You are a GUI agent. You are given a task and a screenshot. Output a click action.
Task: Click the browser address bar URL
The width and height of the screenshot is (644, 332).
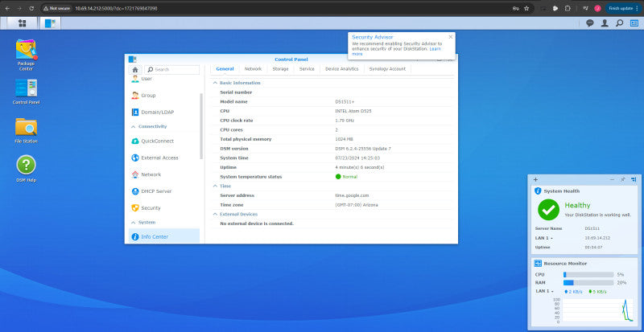coord(116,8)
